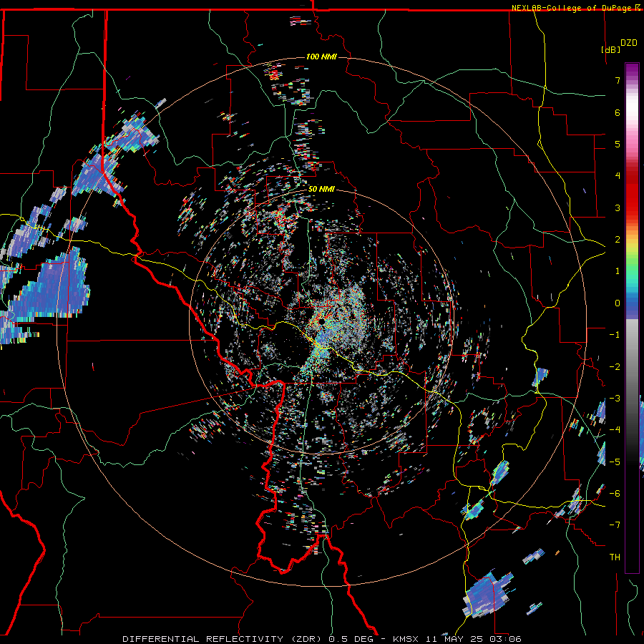Click the KMSX station identifier in the caption
This screenshot has width=644, height=644.
coord(406,639)
